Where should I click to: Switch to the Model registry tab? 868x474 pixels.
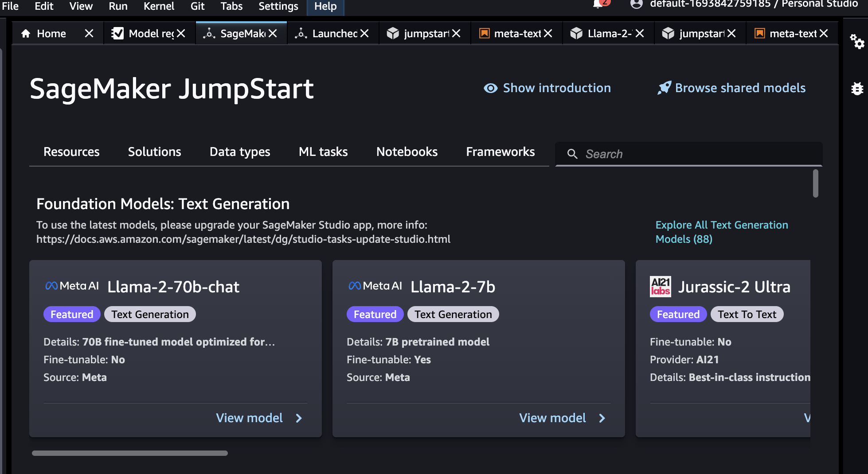click(x=151, y=34)
